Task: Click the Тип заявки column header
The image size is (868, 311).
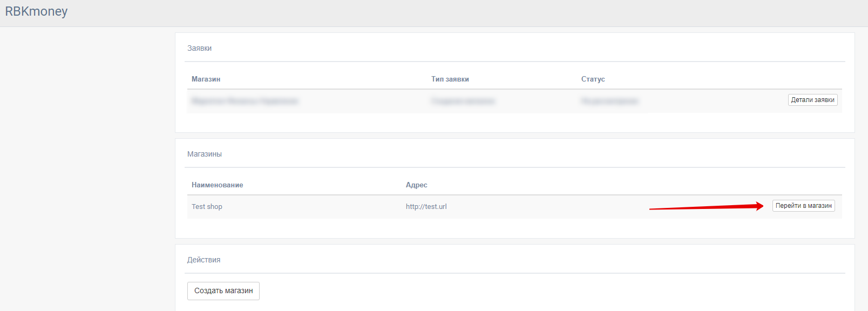Action: [450, 79]
